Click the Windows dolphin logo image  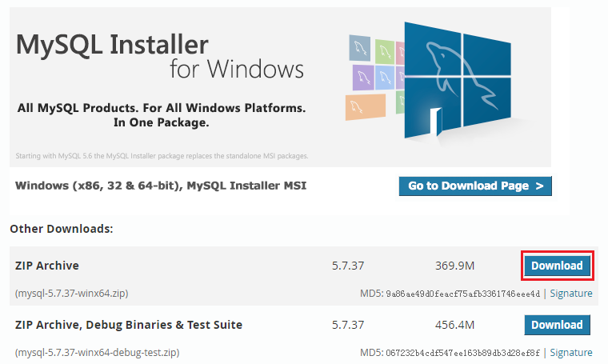click(458, 81)
